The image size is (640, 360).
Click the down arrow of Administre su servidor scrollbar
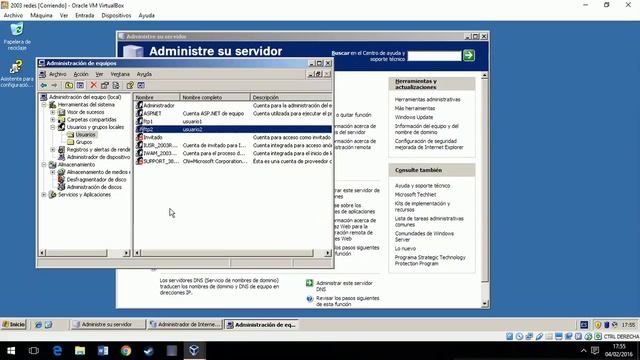pos(484,304)
